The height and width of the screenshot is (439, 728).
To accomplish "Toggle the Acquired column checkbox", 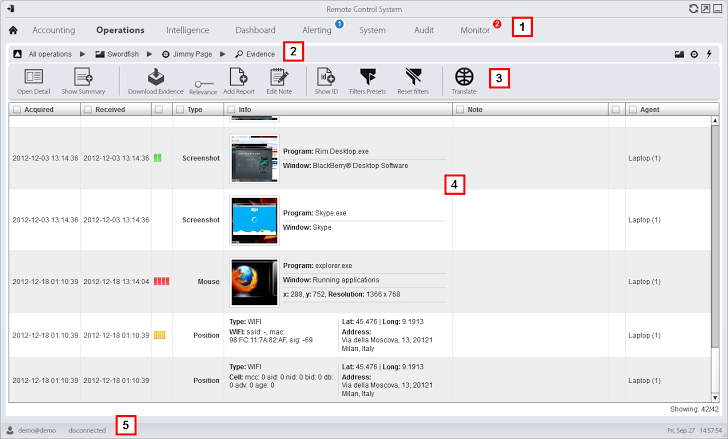I will pyautogui.click(x=17, y=109).
